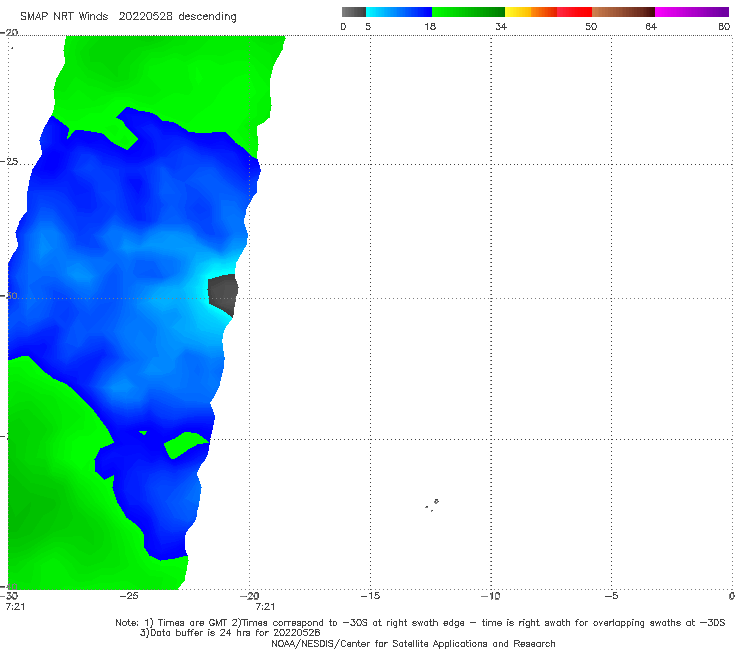Pick the magenta-purple 64–80 segment of the color bar

pyautogui.click(x=692, y=12)
